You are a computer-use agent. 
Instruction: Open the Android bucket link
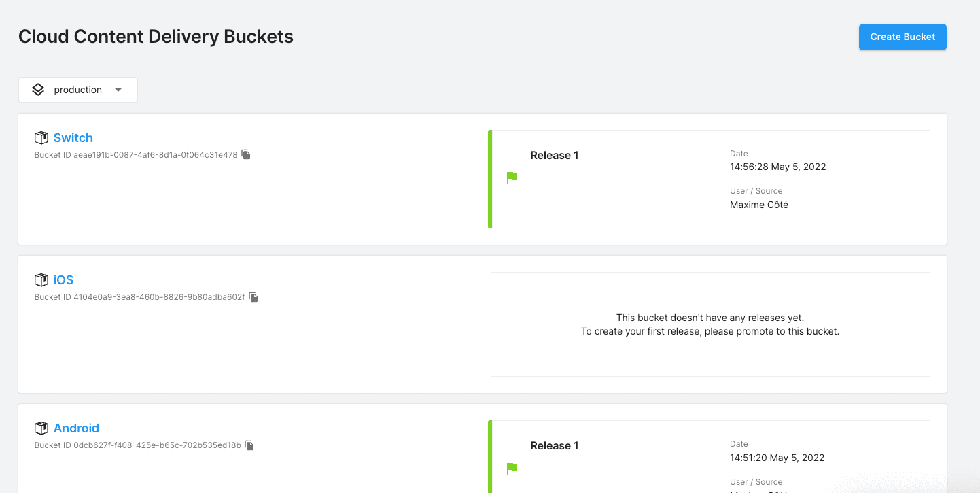[x=76, y=428]
